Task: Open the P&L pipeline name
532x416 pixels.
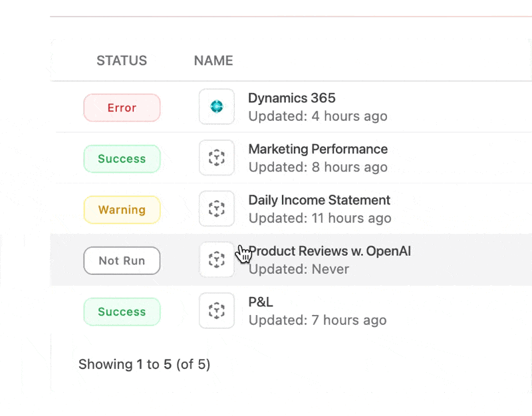Action: [x=261, y=302]
